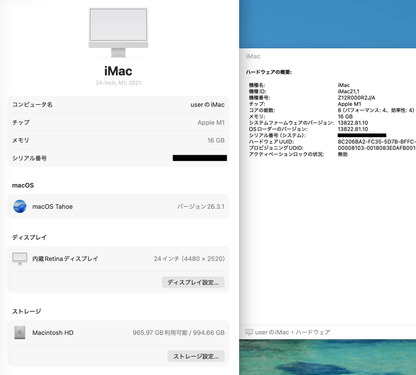Click the 'Macintosh HD' name text
The image size is (416, 375).
pos(53,333)
